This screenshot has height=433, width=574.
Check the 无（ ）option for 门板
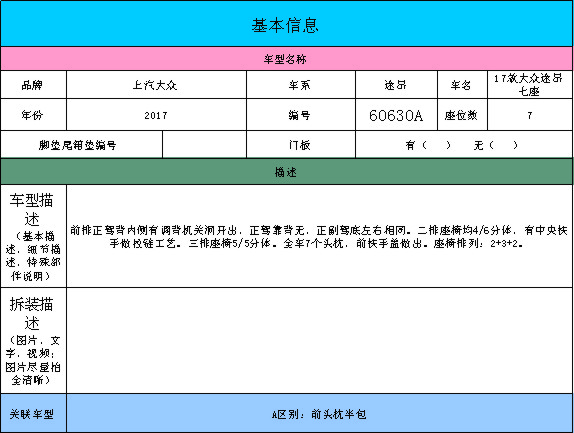tap(496, 145)
